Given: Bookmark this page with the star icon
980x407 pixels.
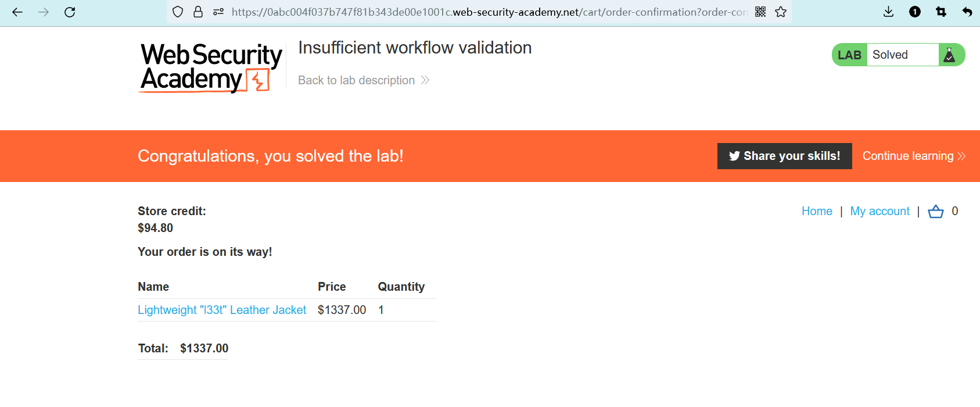Looking at the screenshot, I should click(x=781, y=12).
